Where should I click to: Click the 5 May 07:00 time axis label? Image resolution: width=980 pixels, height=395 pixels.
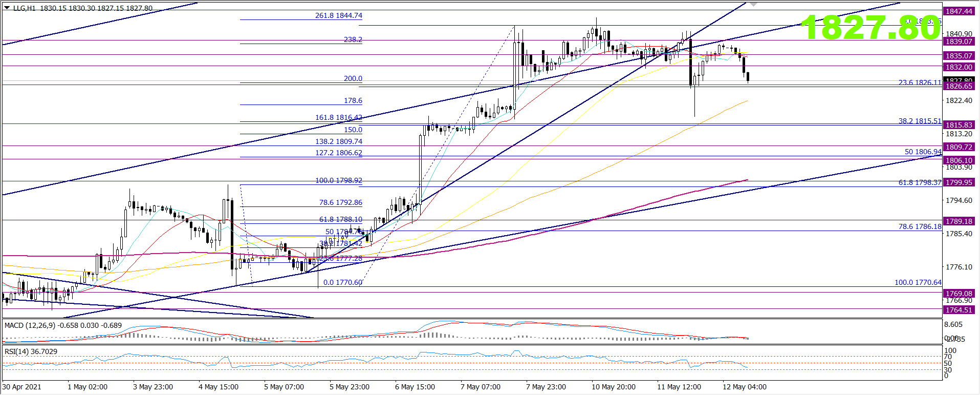[x=284, y=387]
